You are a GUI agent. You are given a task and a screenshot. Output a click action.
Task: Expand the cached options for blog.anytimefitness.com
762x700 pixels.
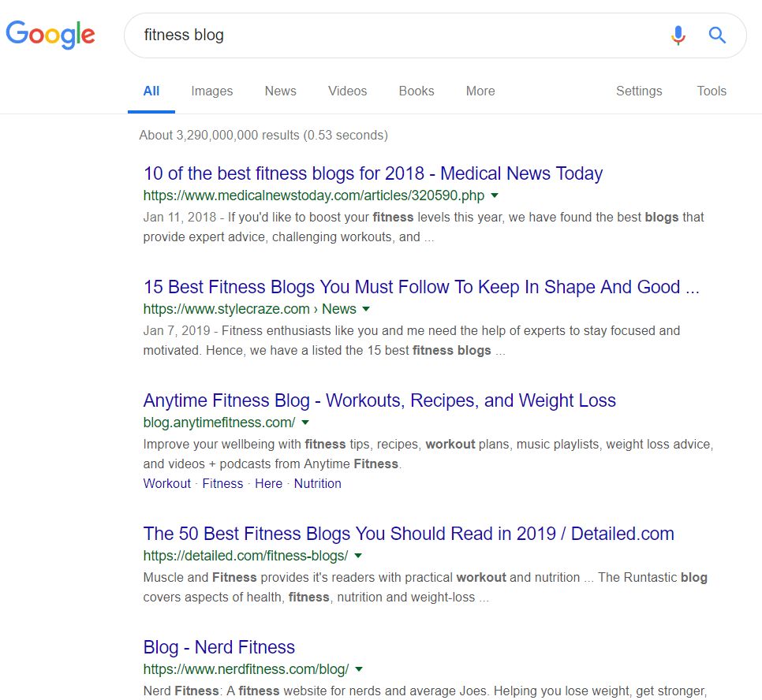pyautogui.click(x=304, y=423)
